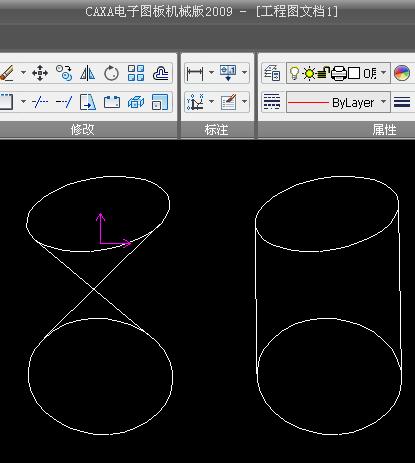Click the tolerance annotation tool icon

(228, 73)
